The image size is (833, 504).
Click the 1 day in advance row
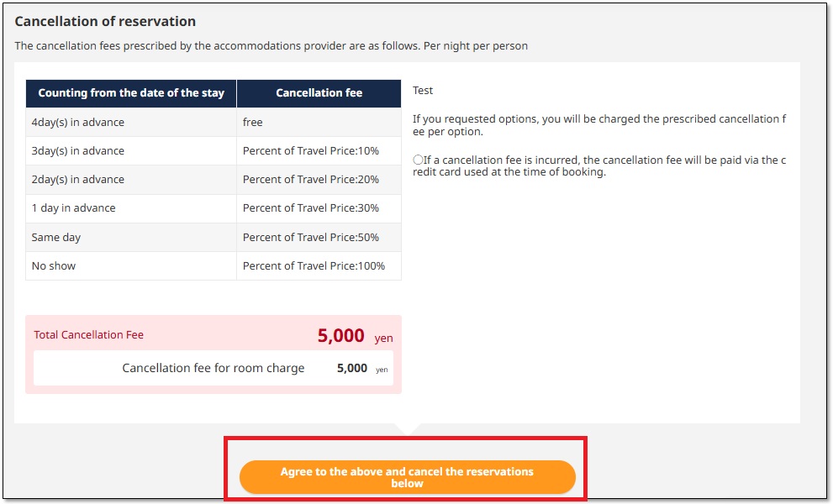(x=74, y=208)
